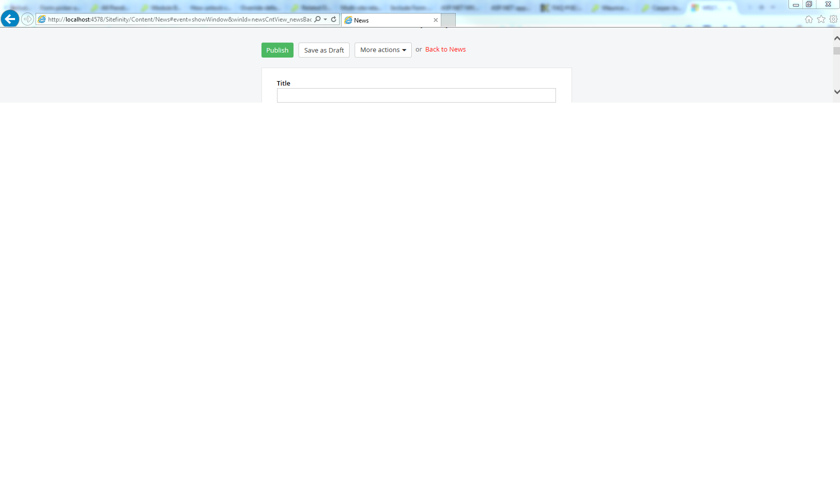Expand the More actions dropdown
The height and width of the screenshot is (504, 840).
click(x=383, y=50)
